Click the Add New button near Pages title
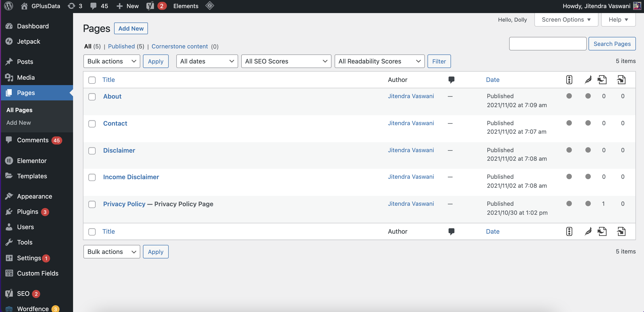Image resolution: width=644 pixels, height=312 pixels. (131, 28)
